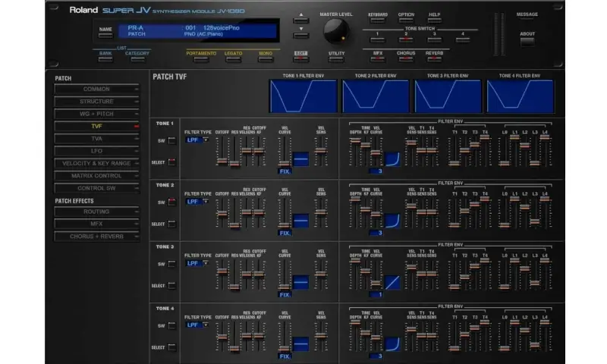This screenshot has height=364, width=607.
Task: Select the STRUCTURE patch page
Action: (x=96, y=102)
